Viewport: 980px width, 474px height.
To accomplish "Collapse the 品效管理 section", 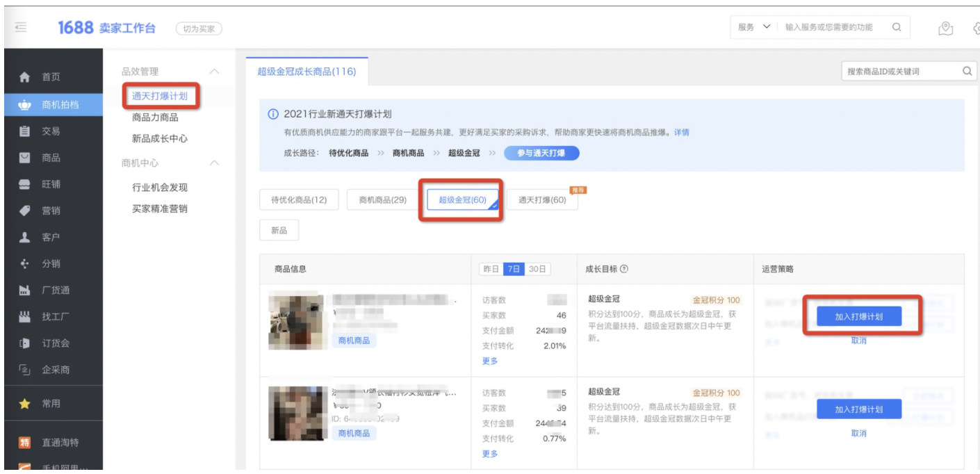I will click(x=214, y=70).
